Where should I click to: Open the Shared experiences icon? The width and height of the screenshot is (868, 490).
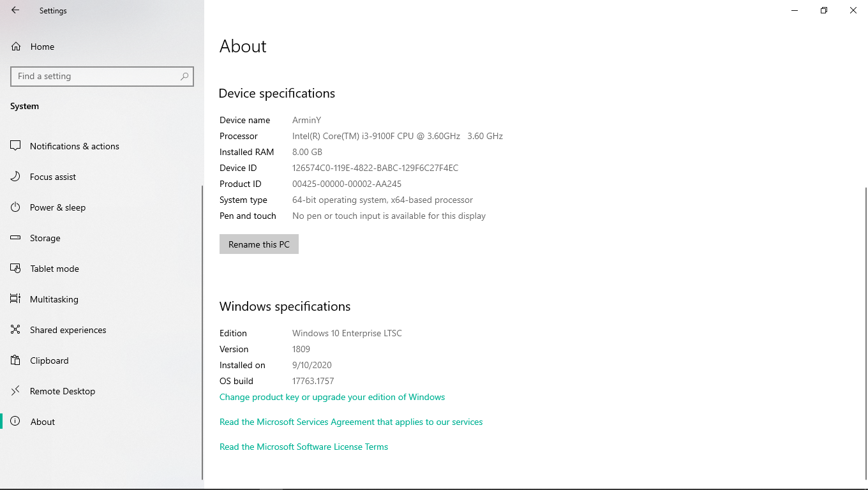[x=16, y=330]
